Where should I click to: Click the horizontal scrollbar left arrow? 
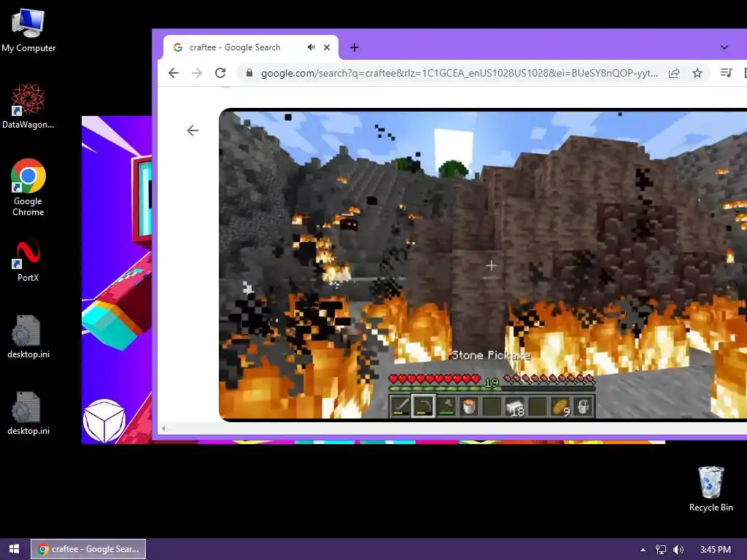pos(163,428)
